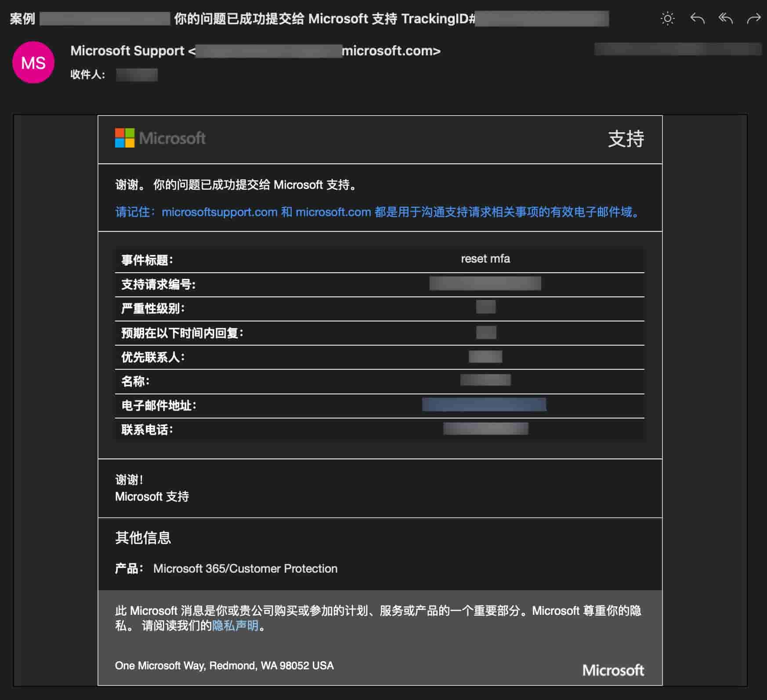Click the 联系电话 phone value field

[x=485, y=428]
